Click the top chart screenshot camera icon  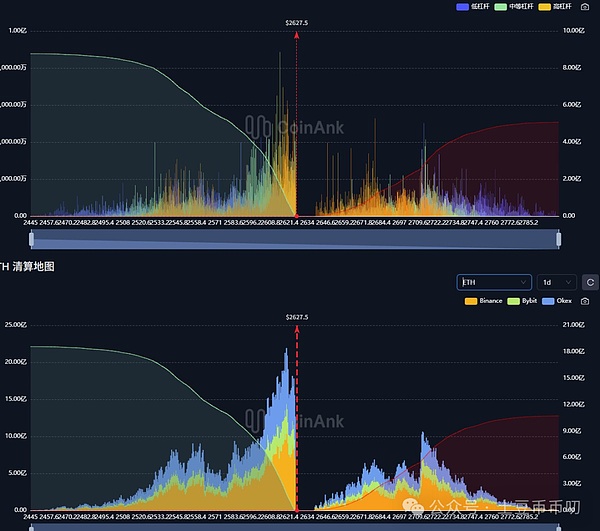tap(584, 6)
